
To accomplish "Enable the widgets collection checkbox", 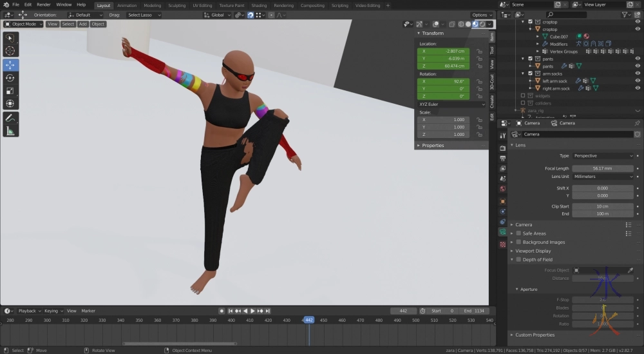I will (523, 95).
